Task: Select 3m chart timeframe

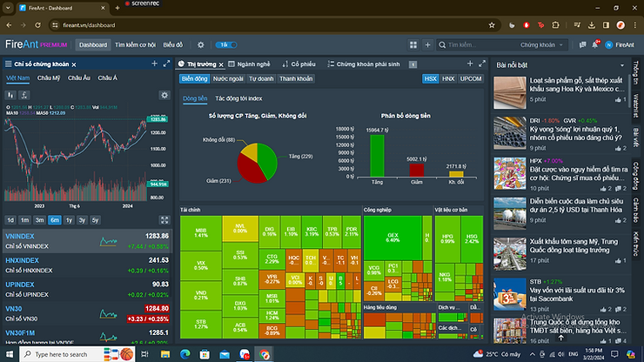Action: (x=39, y=220)
